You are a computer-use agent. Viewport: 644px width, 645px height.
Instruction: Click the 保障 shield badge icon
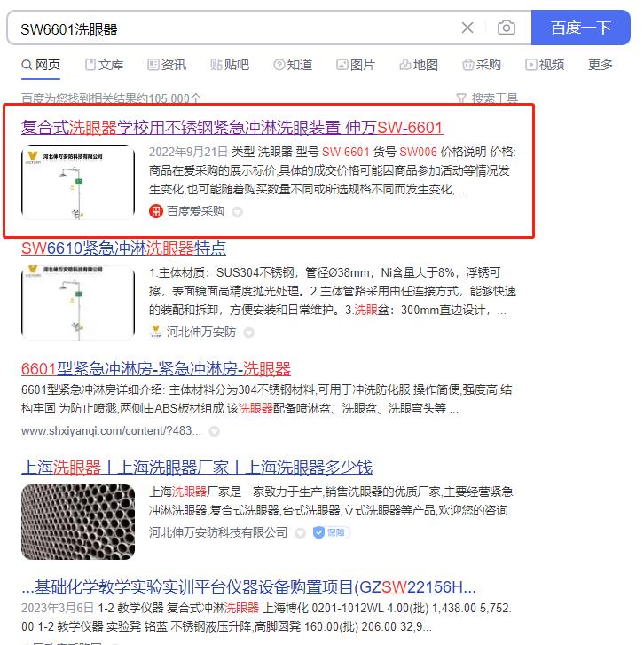pyautogui.click(x=331, y=532)
